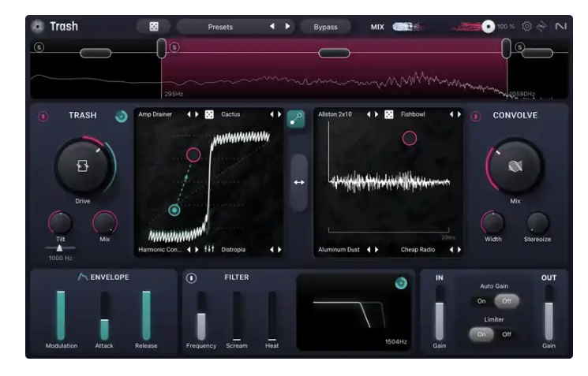The height and width of the screenshot is (376, 588).
Task: Click the Trash Drive knob
Action: point(83,166)
